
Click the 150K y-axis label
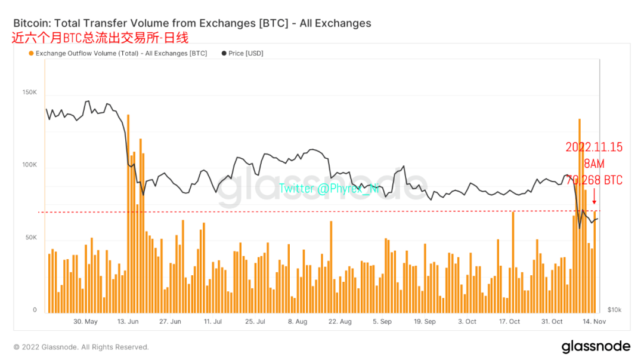pyautogui.click(x=30, y=93)
